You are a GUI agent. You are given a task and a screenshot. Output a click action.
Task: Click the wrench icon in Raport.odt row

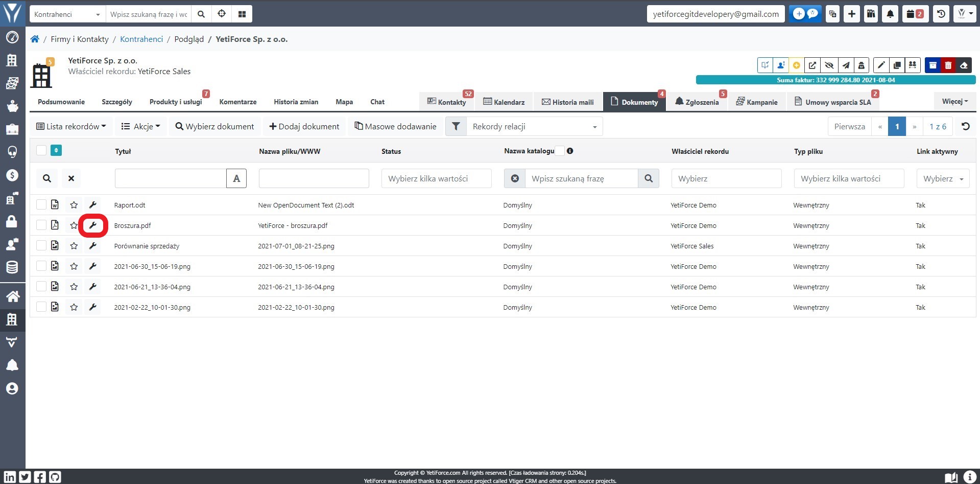coord(92,205)
